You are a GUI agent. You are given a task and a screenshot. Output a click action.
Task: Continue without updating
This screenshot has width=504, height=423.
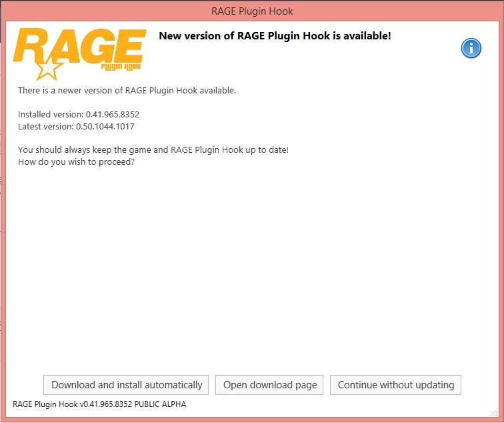click(x=396, y=385)
